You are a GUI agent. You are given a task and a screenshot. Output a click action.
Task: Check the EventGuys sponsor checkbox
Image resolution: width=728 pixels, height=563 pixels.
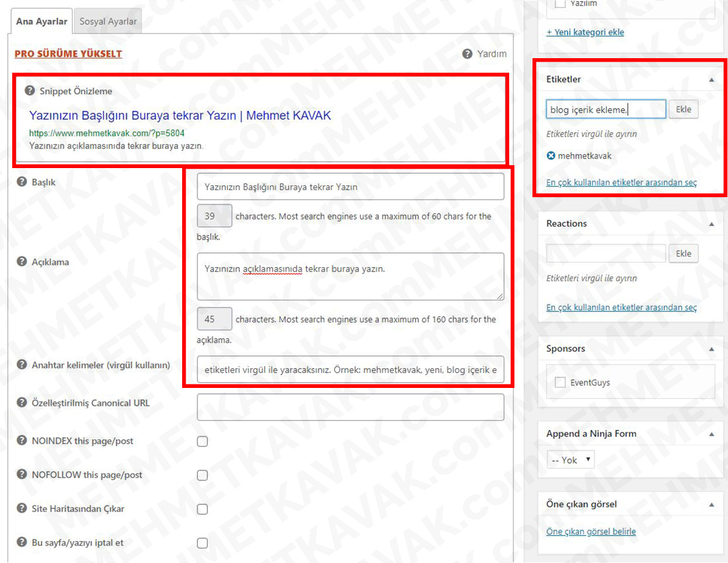[560, 382]
